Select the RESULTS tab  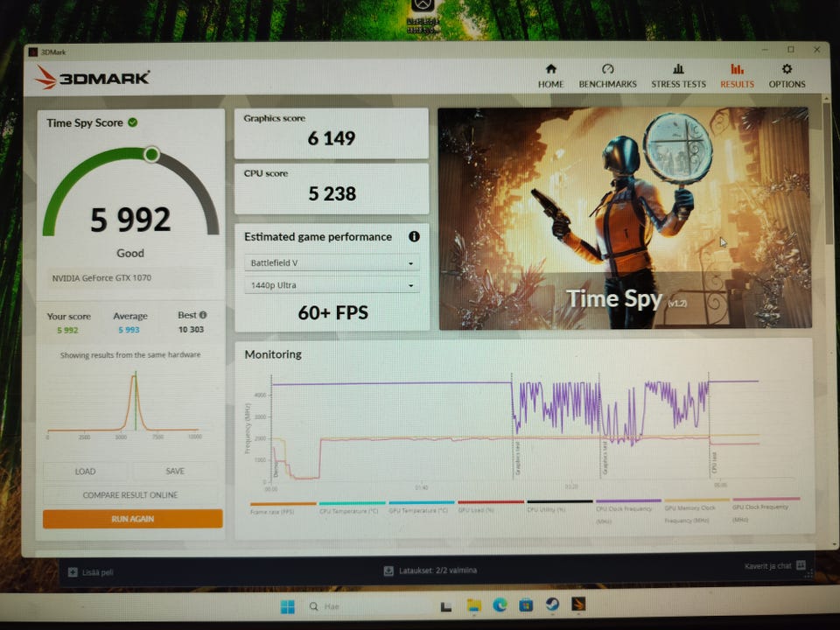[737, 76]
